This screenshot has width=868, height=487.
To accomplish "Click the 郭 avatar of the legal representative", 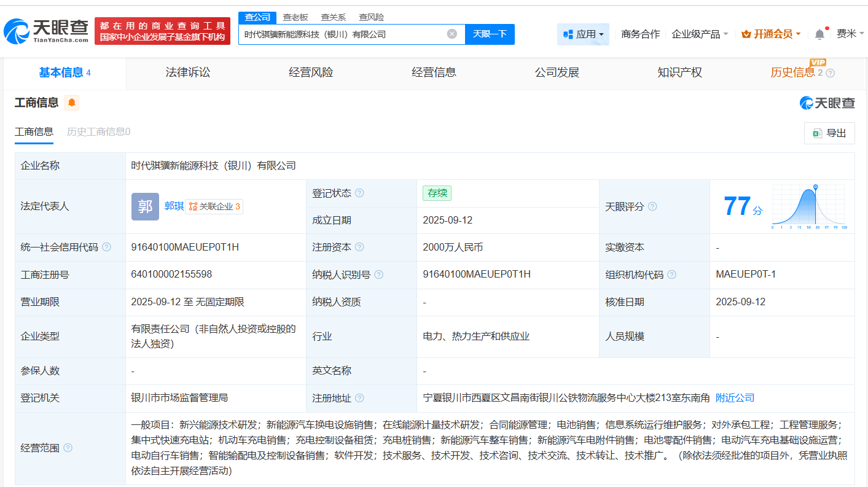I will (145, 207).
